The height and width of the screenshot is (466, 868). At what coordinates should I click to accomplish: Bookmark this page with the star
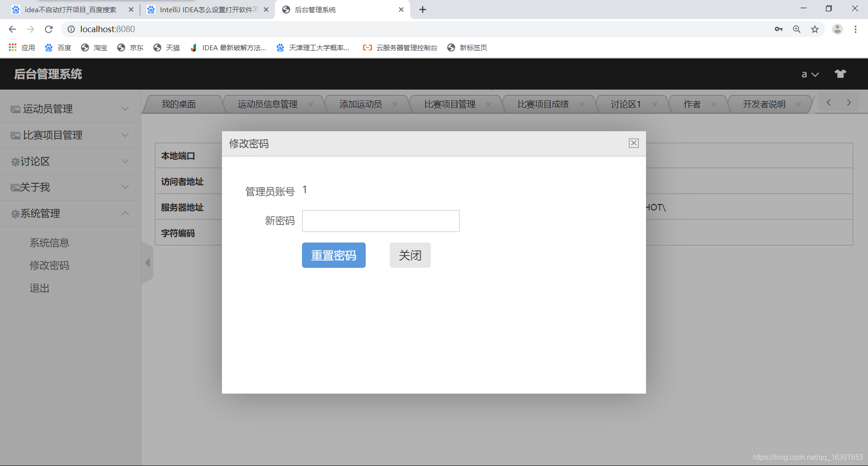(x=815, y=29)
